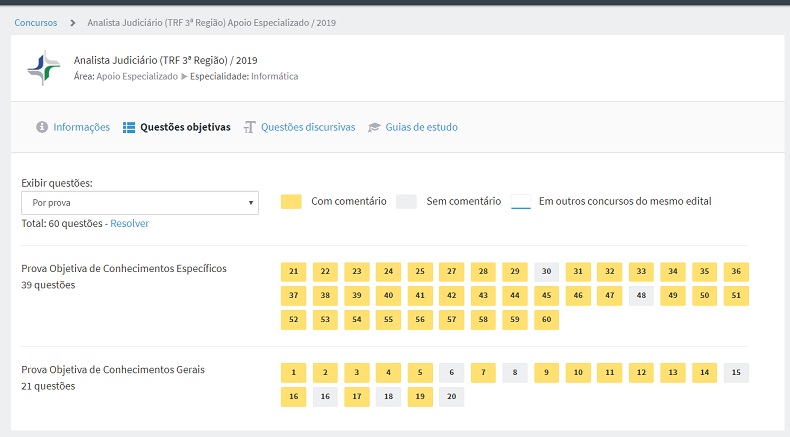Screen dimensions: 790x437
Task: Click the Resolver link
Action: (129, 223)
